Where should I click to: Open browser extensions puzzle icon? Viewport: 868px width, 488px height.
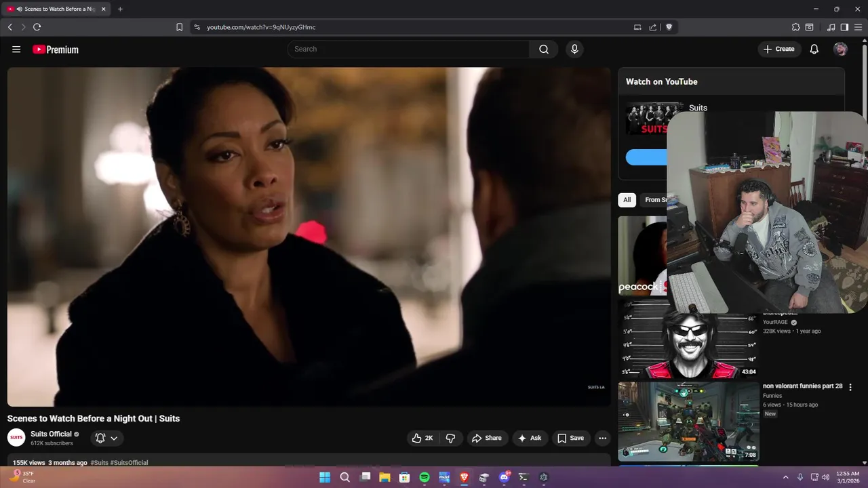click(x=796, y=27)
